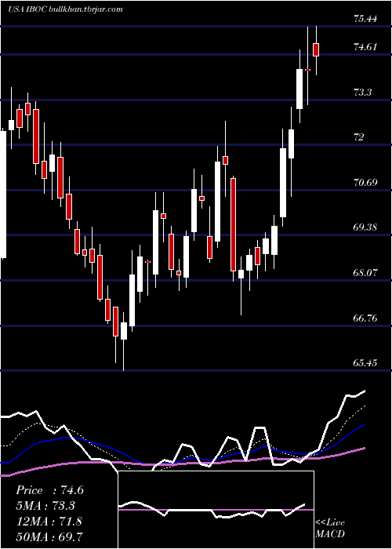Click the 72 price axis label
The image size is (392, 549).
tap(358, 137)
